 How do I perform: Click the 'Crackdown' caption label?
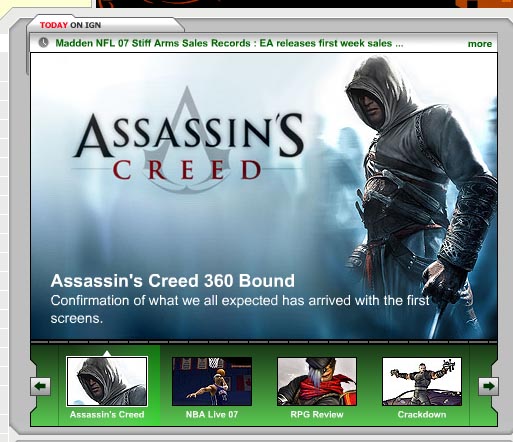[422, 415]
